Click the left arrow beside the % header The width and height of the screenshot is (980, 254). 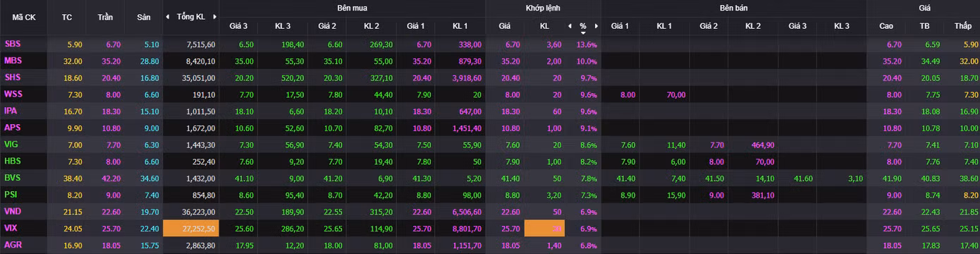point(570,26)
